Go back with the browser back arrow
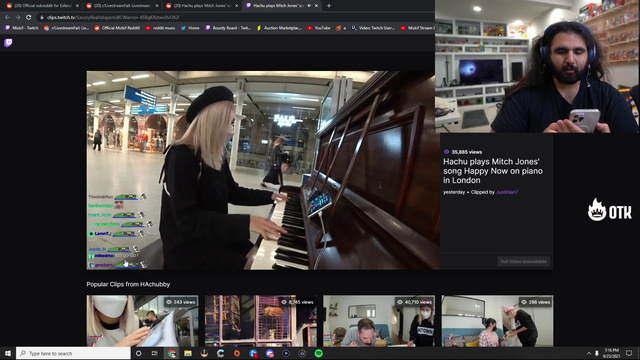The image size is (640, 360). 7,18
